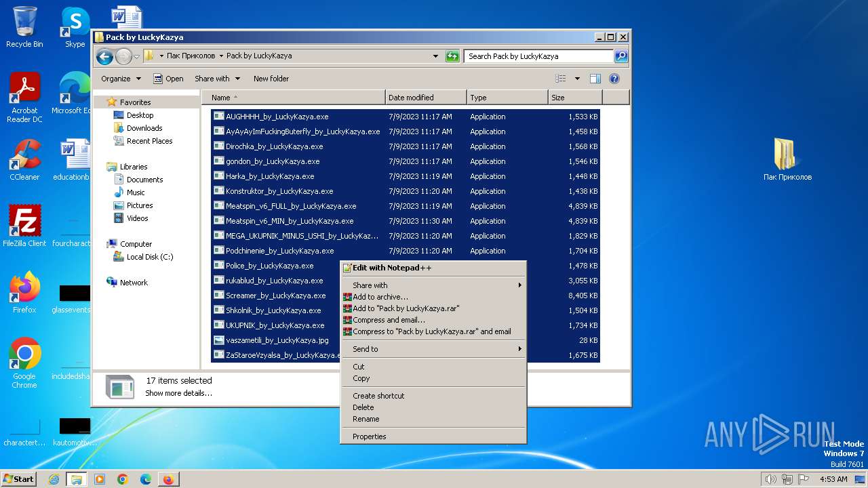868x488 pixels.
Task: Sort by the Size column header
Action: [x=575, y=98]
